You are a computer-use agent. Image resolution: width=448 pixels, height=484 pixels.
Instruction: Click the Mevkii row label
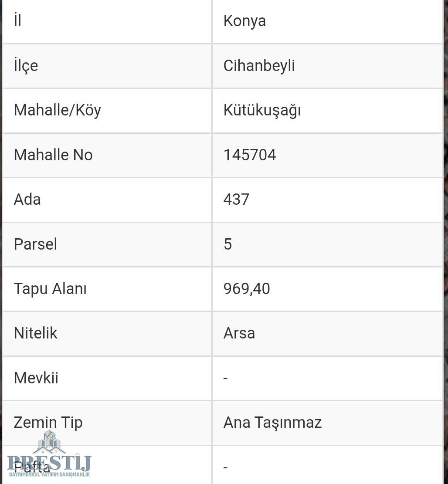(x=36, y=378)
